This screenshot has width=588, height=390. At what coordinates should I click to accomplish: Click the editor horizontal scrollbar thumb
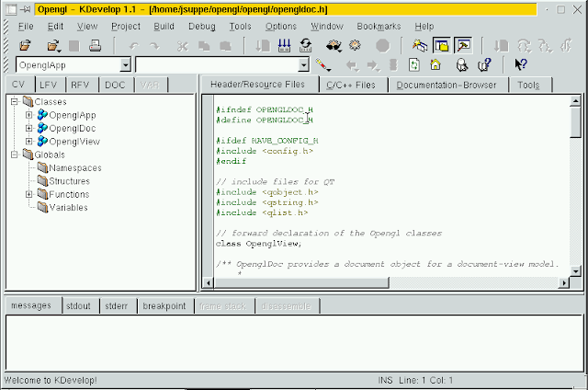(x=301, y=282)
